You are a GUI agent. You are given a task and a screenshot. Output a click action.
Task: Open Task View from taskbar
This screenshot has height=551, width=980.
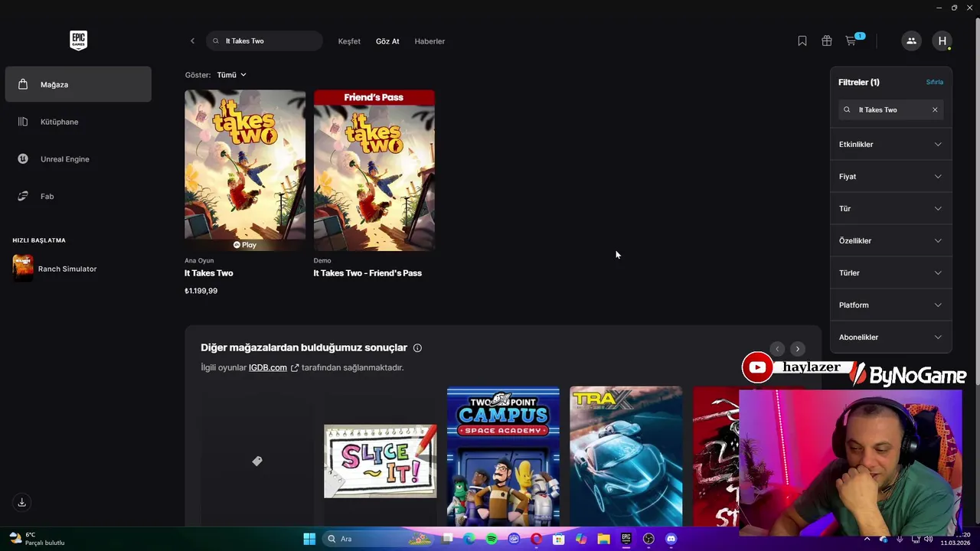tap(448, 539)
